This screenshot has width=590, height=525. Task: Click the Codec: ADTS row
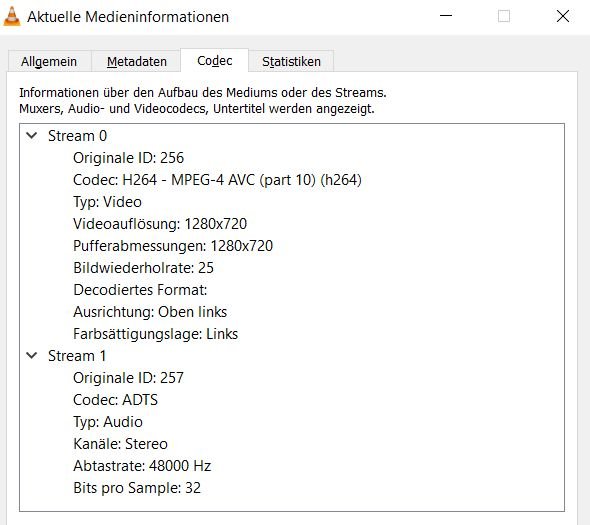115,400
